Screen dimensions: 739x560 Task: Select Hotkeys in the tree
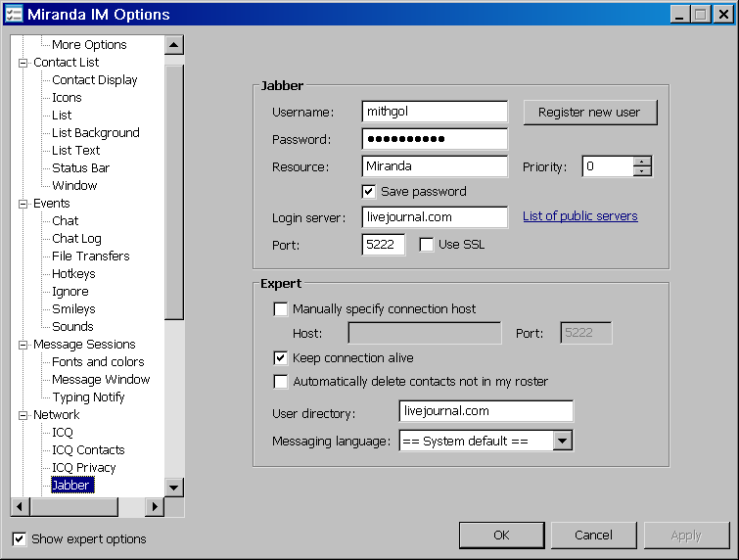click(x=73, y=274)
